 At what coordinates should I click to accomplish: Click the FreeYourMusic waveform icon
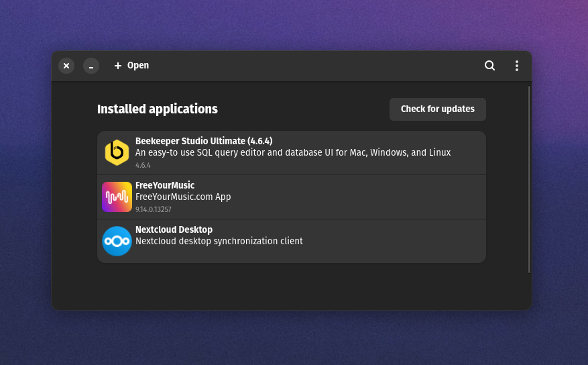click(x=117, y=197)
